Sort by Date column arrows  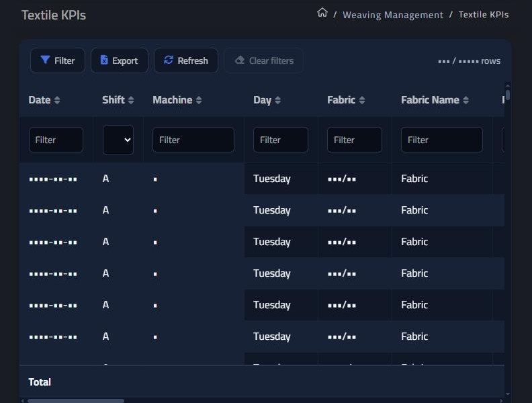pyautogui.click(x=57, y=100)
